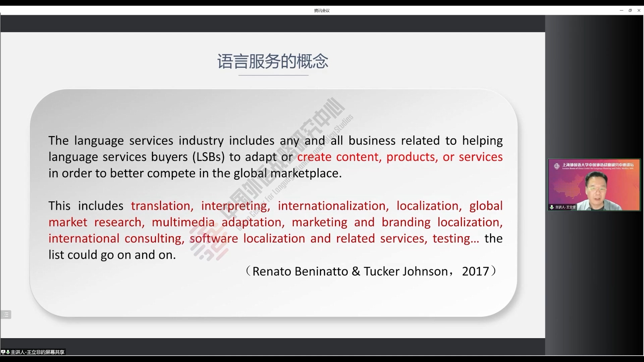Click the microphone icon in speaker video tile

pyautogui.click(x=552, y=207)
